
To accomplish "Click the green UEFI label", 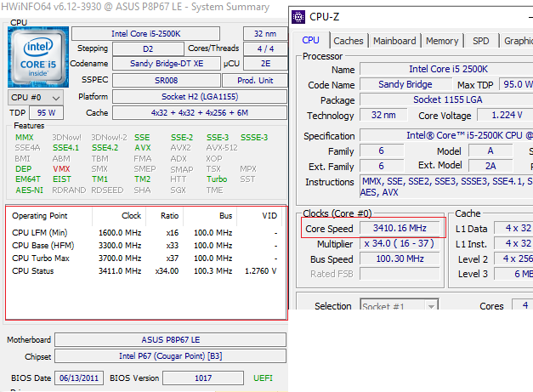I will click(263, 378).
